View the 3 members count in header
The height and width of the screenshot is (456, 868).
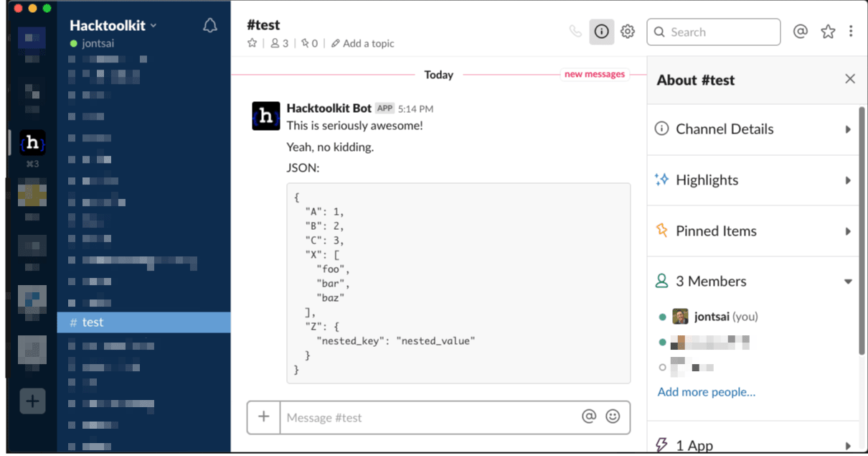(x=279, y=43)
